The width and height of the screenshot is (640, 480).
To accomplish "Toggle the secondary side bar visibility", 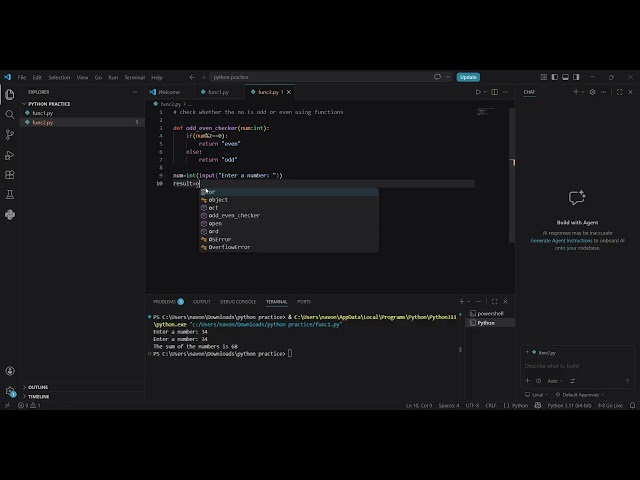I will tap(576, 77).
